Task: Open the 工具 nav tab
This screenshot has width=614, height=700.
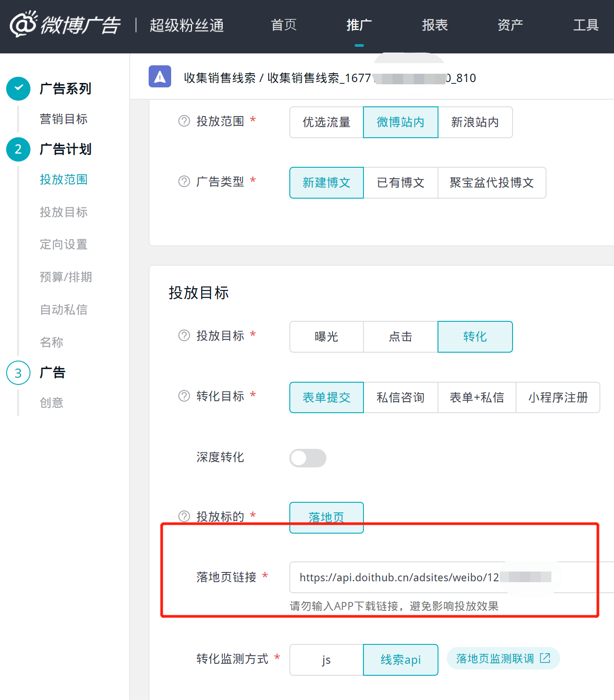Action: 586,25
